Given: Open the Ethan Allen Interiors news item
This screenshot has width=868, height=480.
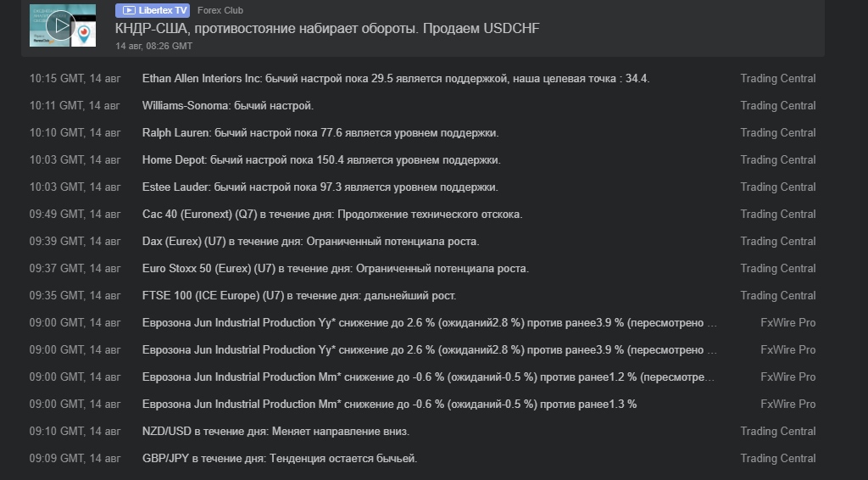Looking at the screenshot, I should (396, 78).
